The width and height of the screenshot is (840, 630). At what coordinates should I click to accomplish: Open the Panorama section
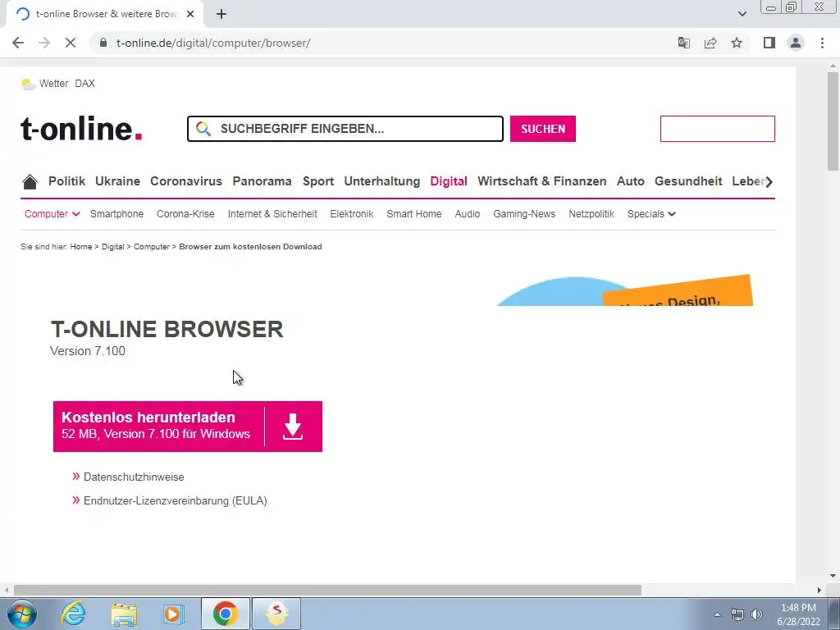pos(262,181)
